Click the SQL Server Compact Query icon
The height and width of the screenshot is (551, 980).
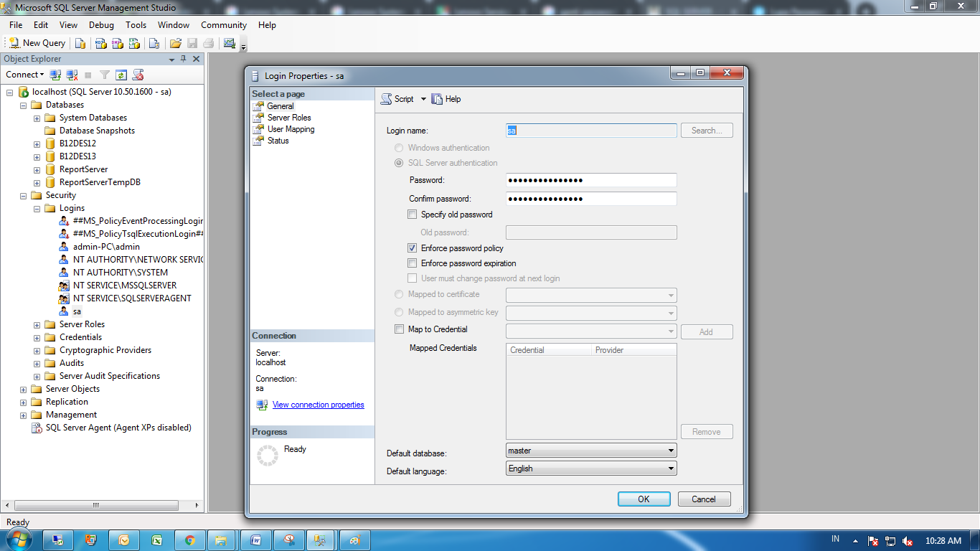pyautogui.click(x=154, y=43)
